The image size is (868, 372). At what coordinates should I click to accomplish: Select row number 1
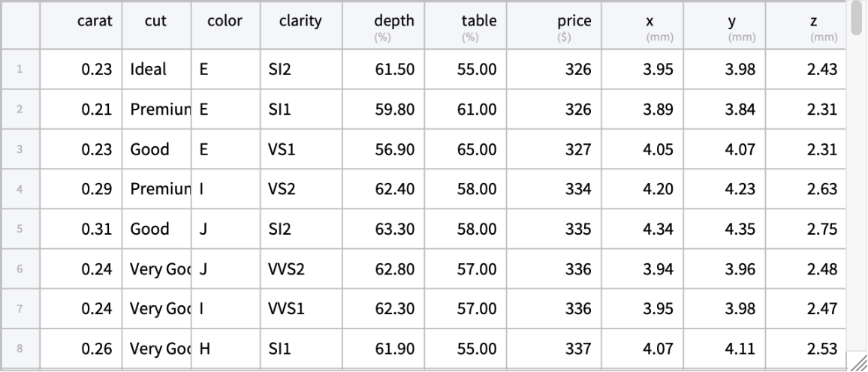[x=20, y=70]
